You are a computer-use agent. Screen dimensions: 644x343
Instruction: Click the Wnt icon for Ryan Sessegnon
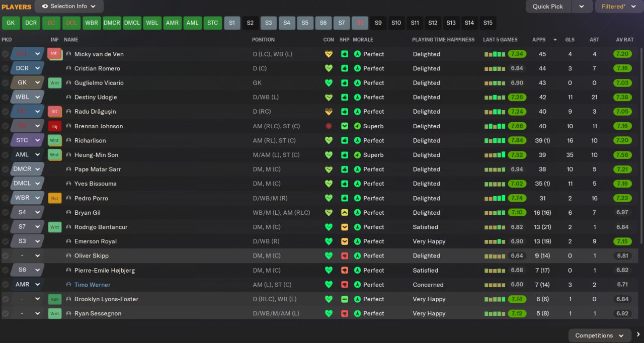tap(54, 313)
